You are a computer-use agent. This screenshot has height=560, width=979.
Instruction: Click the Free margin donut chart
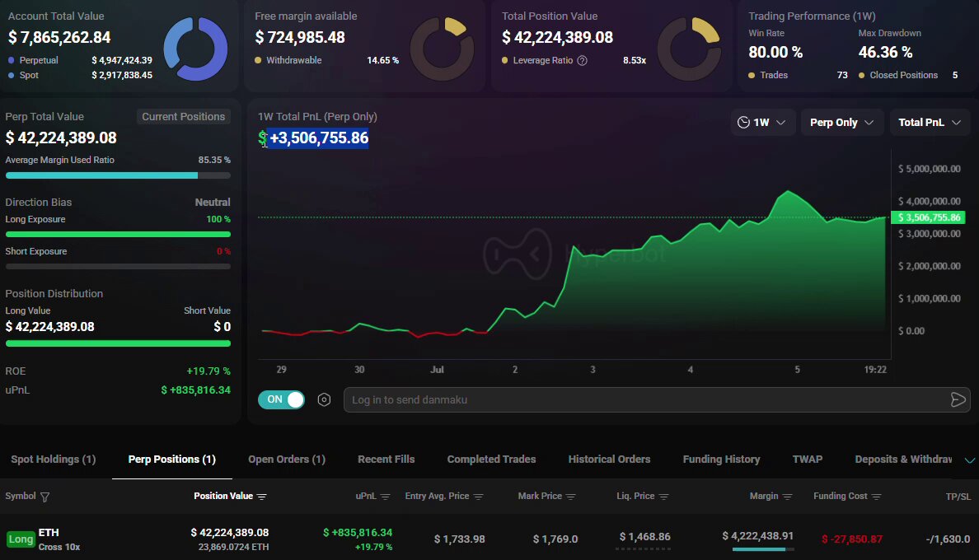[x=442, y=49]
